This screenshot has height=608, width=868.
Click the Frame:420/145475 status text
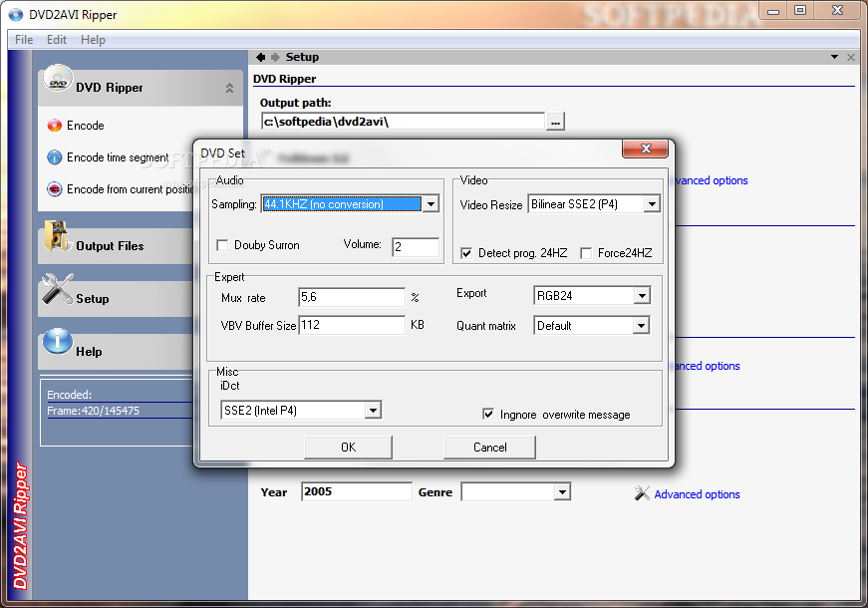(93, 411)
